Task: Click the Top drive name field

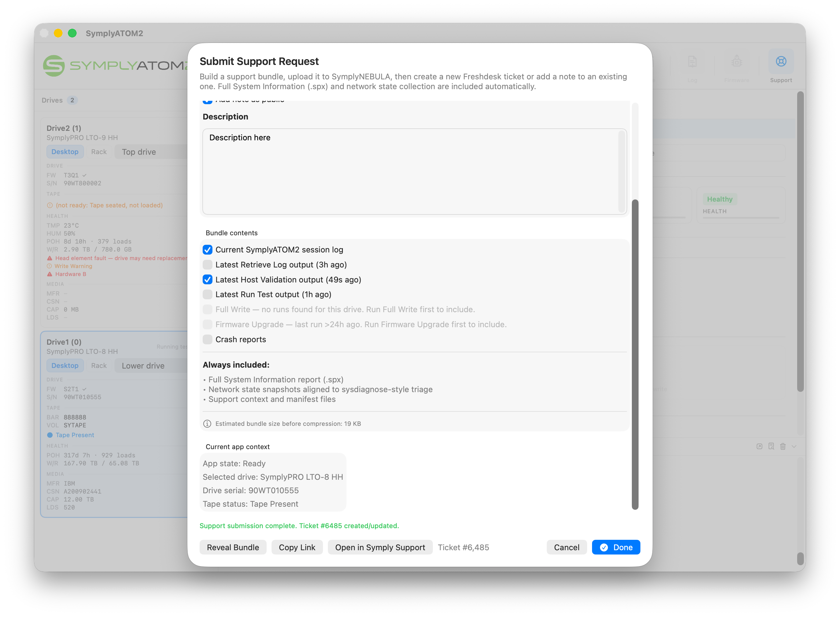Action: point(151,152)
